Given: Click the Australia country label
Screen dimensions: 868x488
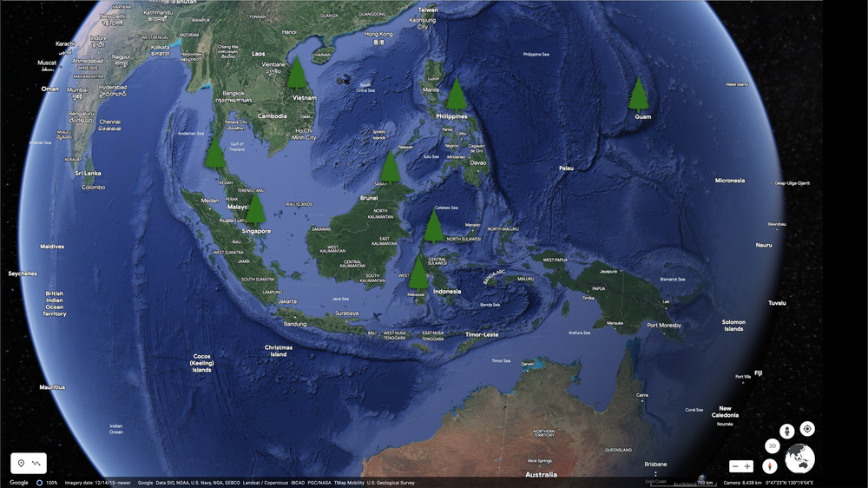Looking at the screenshot, I should pyautogui.click(x=541, y=475).
